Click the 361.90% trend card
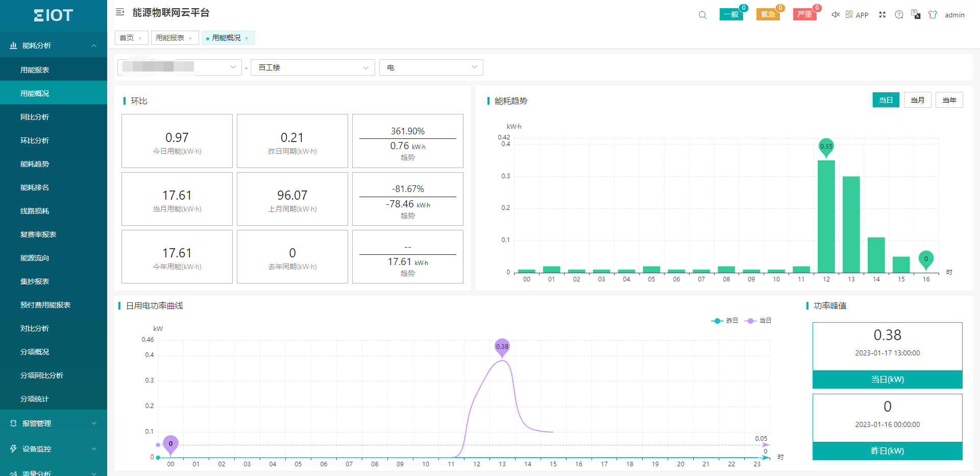Viewport: 980px width, 476px height. tap(408, 141)
